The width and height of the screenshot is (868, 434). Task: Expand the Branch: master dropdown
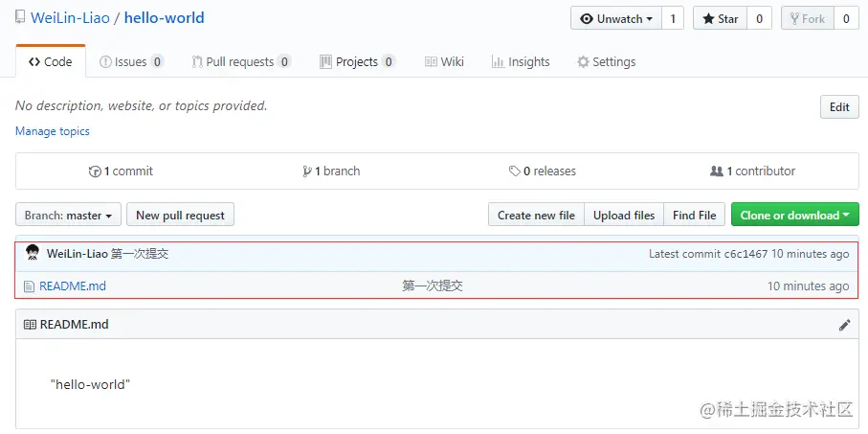68,215
